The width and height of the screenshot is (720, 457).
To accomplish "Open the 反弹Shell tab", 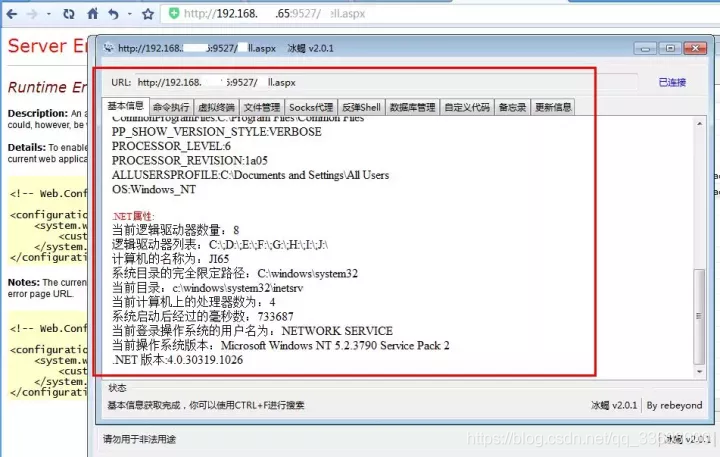I will (x=361, y=107).
